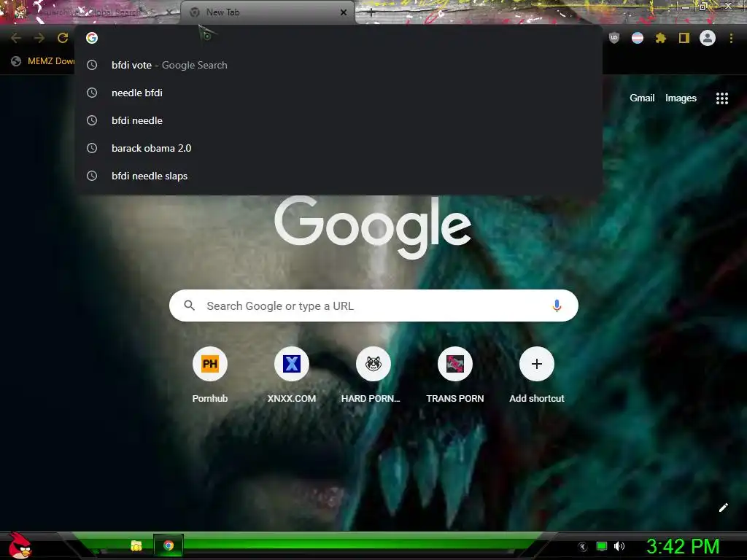Click the magnifier icon in search box
Screen dimensions: 747x560
click(x=189, y=306)
